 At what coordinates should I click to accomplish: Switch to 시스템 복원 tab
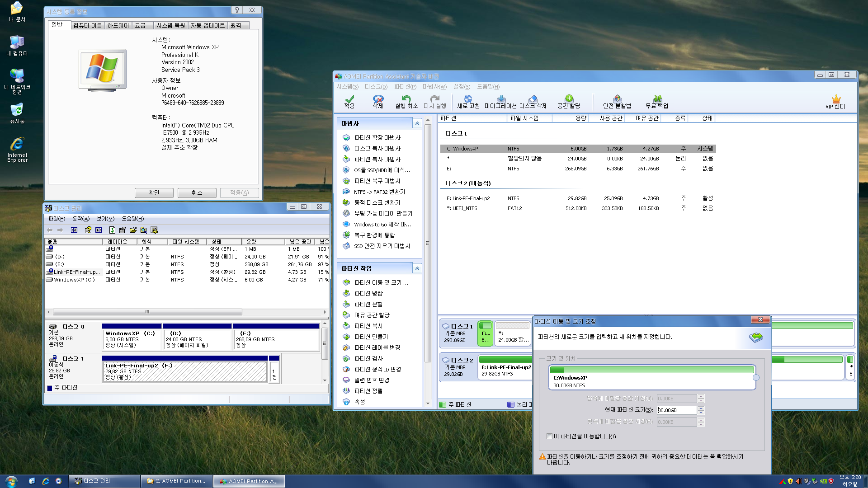[x=170, y=25]
